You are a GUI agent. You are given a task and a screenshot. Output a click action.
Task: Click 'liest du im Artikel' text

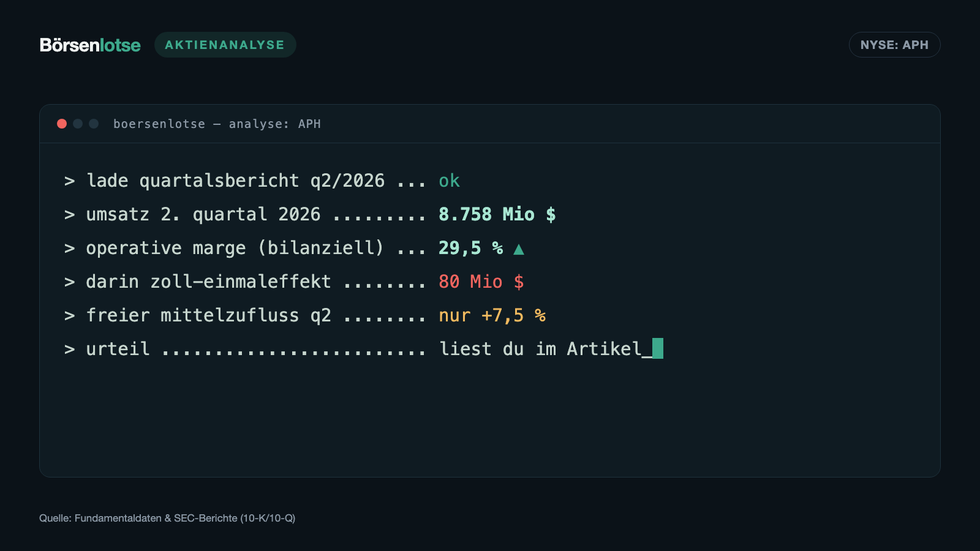pyautogui.click(x=540, y=349)
